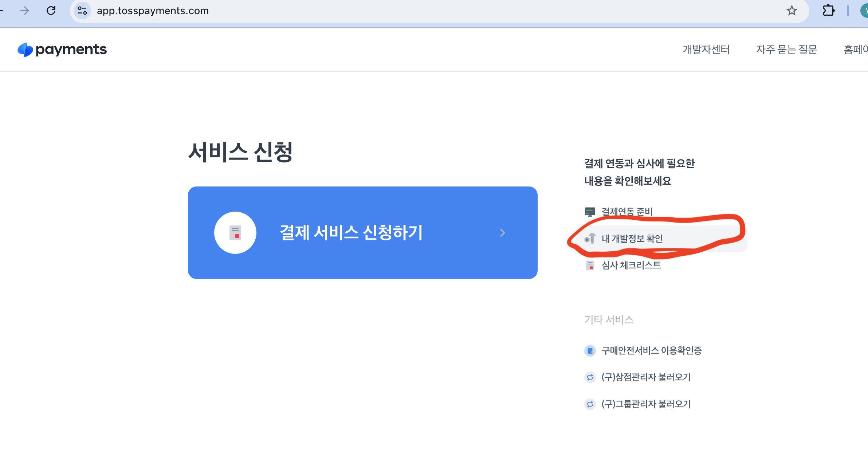Viewport: 868px width, 456px height.
Task: Click the white circle icon in blue banner
Action: click(x=235, y=233)
